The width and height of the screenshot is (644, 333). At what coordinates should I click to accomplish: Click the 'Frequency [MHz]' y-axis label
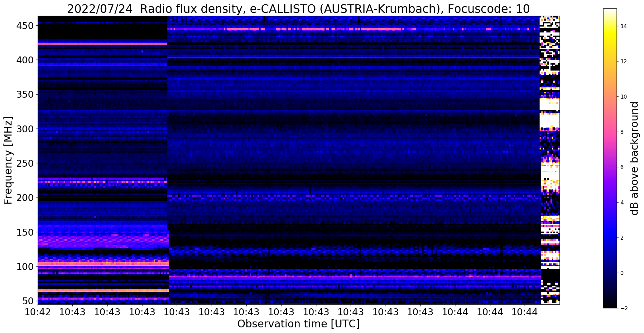click(8, 160)
